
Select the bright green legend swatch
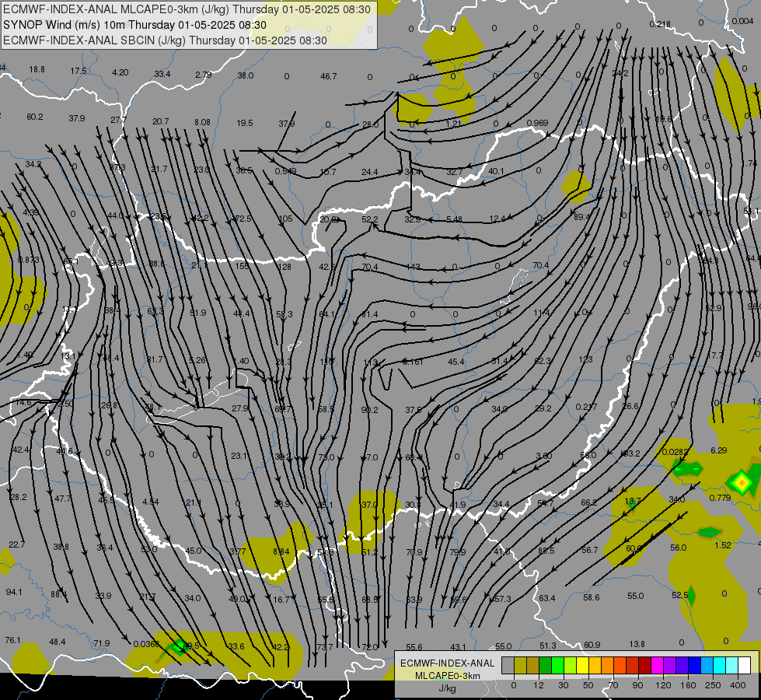click(x=557, y=666)
